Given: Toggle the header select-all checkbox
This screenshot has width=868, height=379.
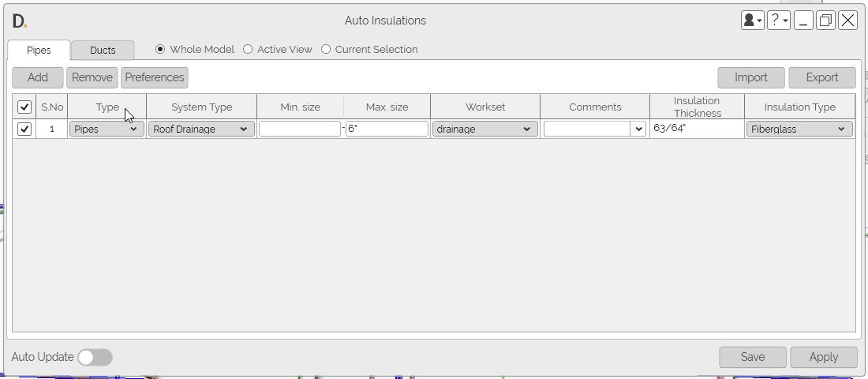Looking at the screenshot, I should 24,107.
